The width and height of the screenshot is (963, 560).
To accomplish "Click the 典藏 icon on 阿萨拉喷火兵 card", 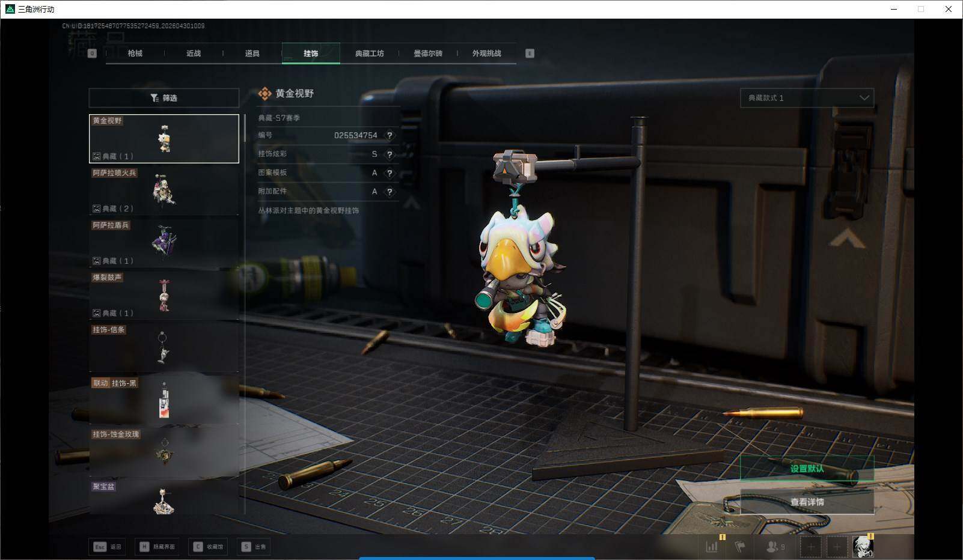I will pos(96,208).
